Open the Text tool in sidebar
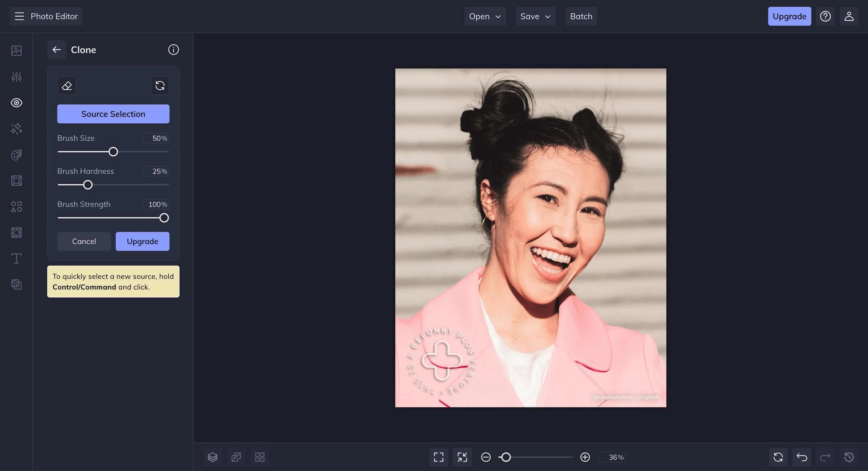868x471 pixels. (16, 259)
